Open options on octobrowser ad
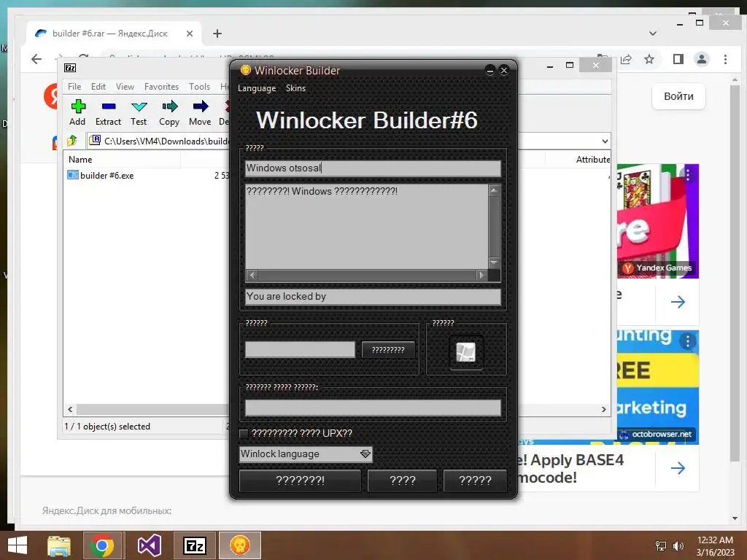This screenshot has height=560, width=747. pyautogui.click(x=687, y=341)
